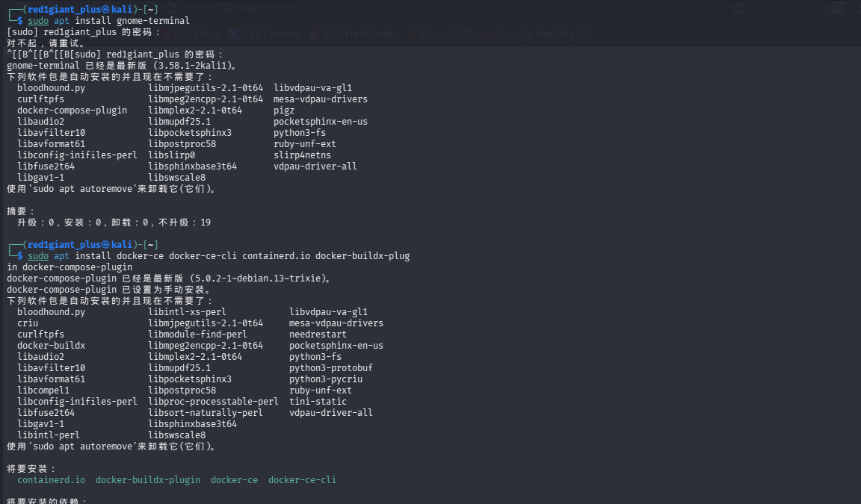This screenshot has width=861, height=504.
Task: Click the Kali Forums dragon icon
Action: (234, 34)
